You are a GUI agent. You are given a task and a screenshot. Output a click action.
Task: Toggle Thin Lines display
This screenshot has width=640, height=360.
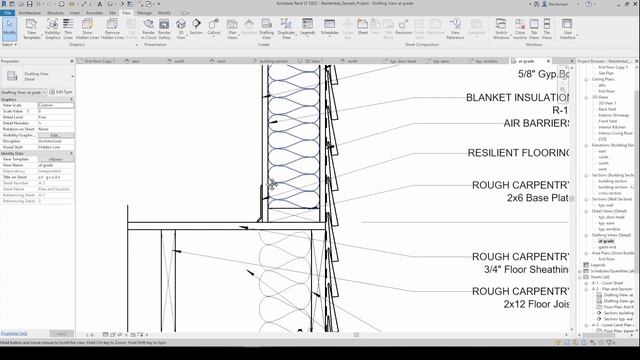(68, 29)
